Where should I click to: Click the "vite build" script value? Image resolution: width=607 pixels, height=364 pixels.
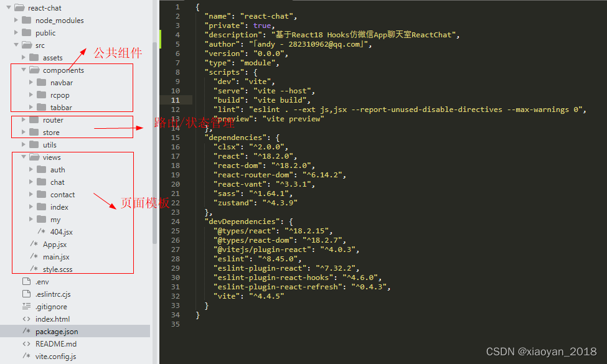[x=280, y=100]
